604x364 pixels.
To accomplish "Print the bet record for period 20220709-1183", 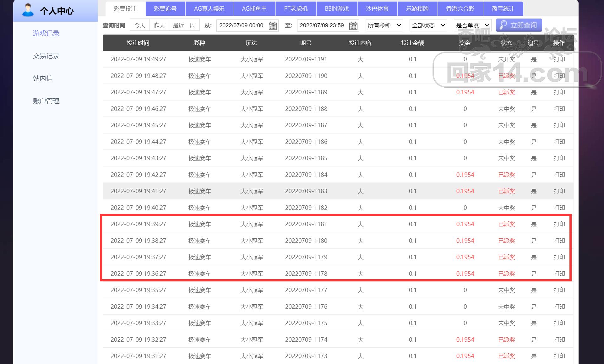I will [559, 191].
